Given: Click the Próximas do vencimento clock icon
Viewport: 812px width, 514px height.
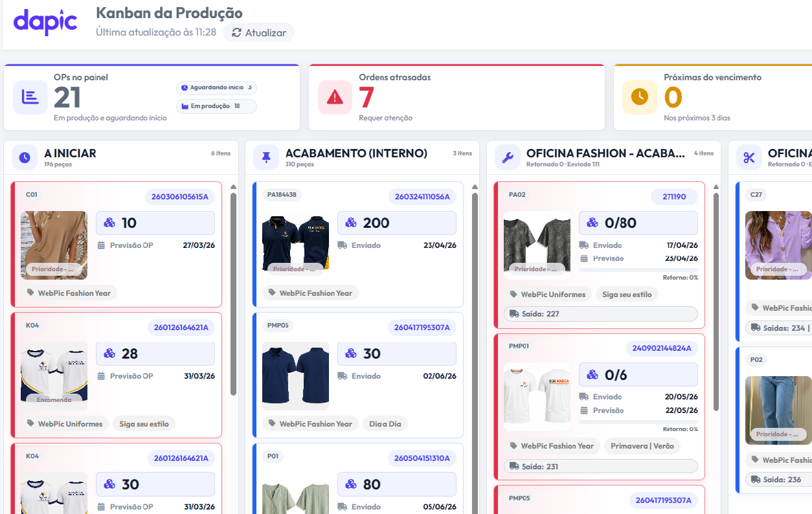Looking at the screenshot, I should point(640,97).
